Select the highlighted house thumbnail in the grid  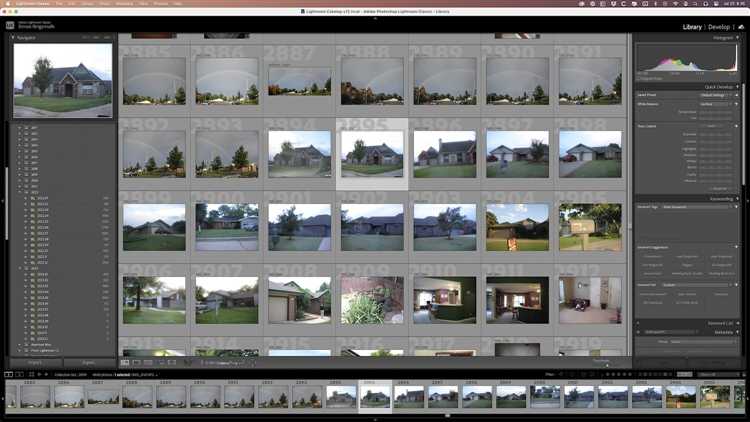(372, 154)
